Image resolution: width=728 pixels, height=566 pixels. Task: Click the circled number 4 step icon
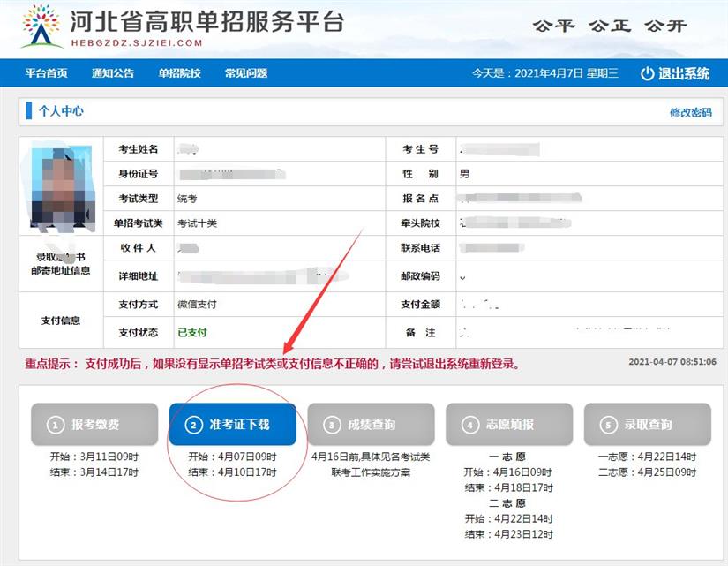(x=469, y=425)
